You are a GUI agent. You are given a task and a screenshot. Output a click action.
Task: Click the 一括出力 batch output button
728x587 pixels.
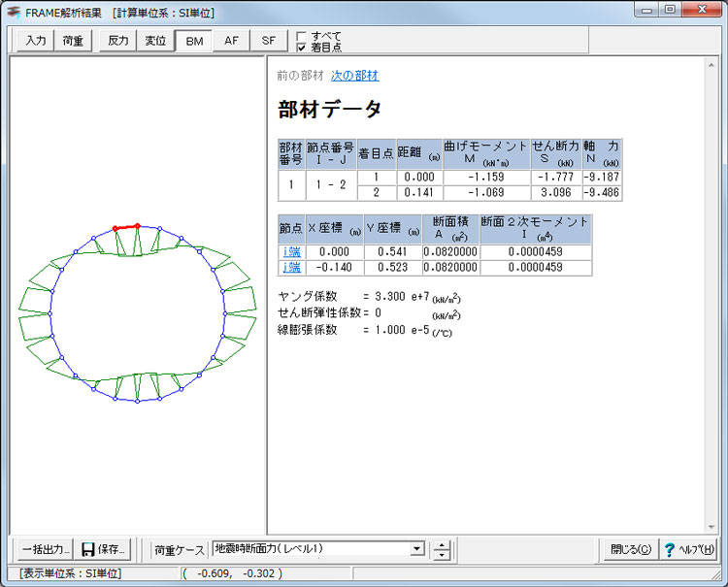click(x=45, y=549)
